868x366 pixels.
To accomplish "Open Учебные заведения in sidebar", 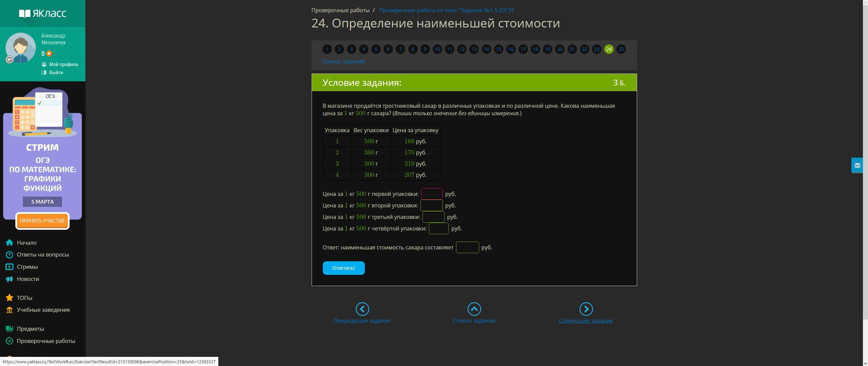I will (x=43, y=310).
